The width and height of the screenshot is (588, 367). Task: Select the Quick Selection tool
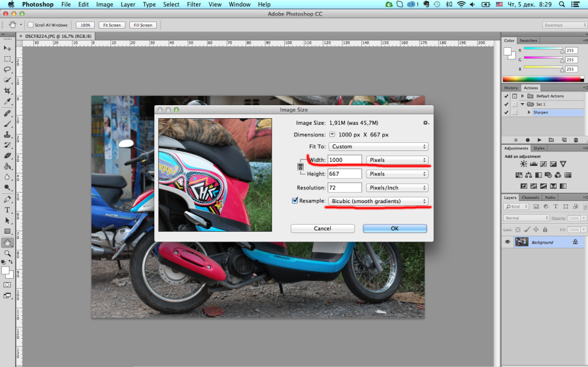click(7, 80)
